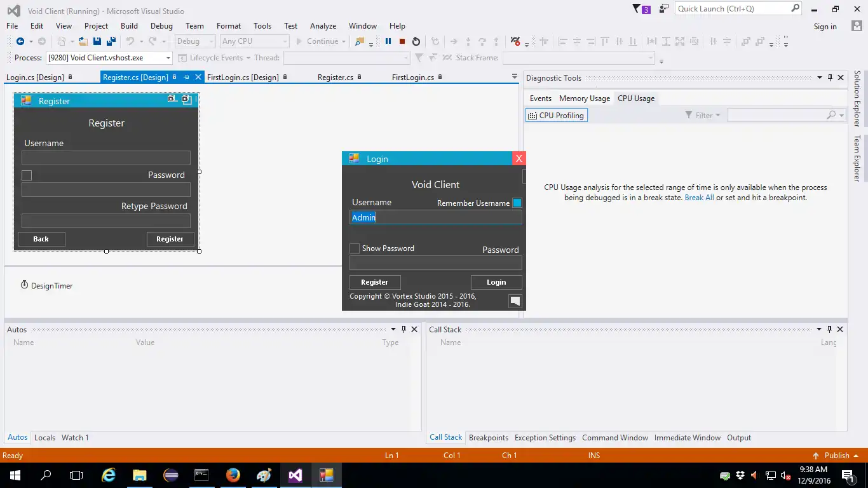Click the Restart debugging icon

point(416,41)
